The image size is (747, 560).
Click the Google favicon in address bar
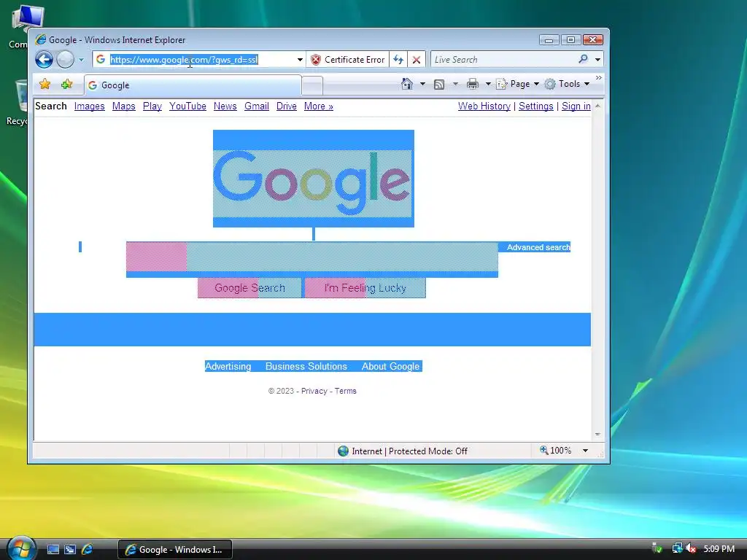(101, 59)
